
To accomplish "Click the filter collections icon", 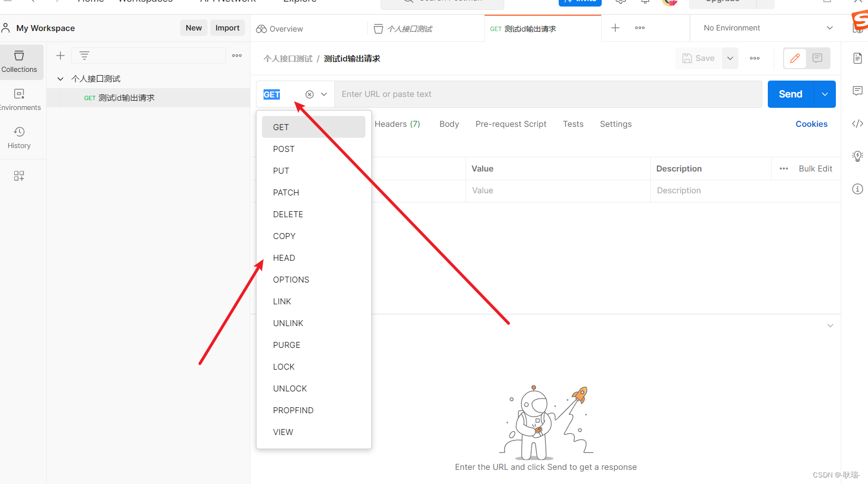I will click(x=84, y=56).
